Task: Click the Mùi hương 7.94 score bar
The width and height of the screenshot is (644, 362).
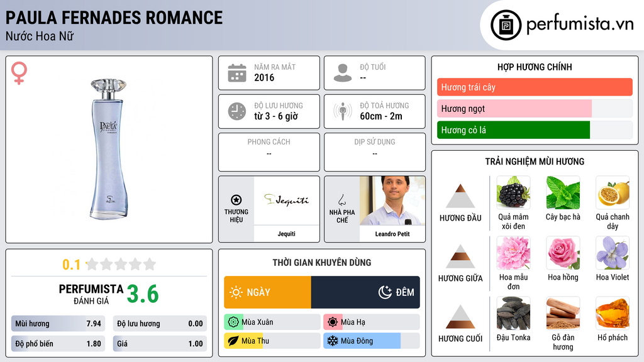Action: click(x=58, y=324)
